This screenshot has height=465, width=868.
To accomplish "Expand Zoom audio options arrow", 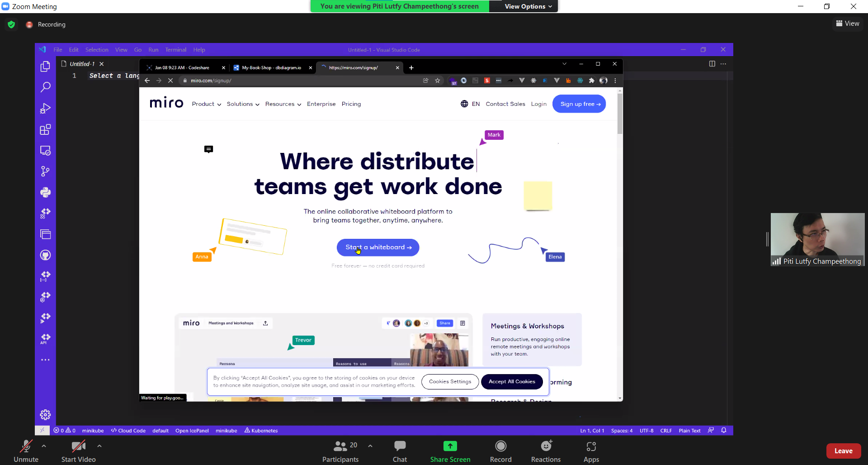I will click(44, 446).
